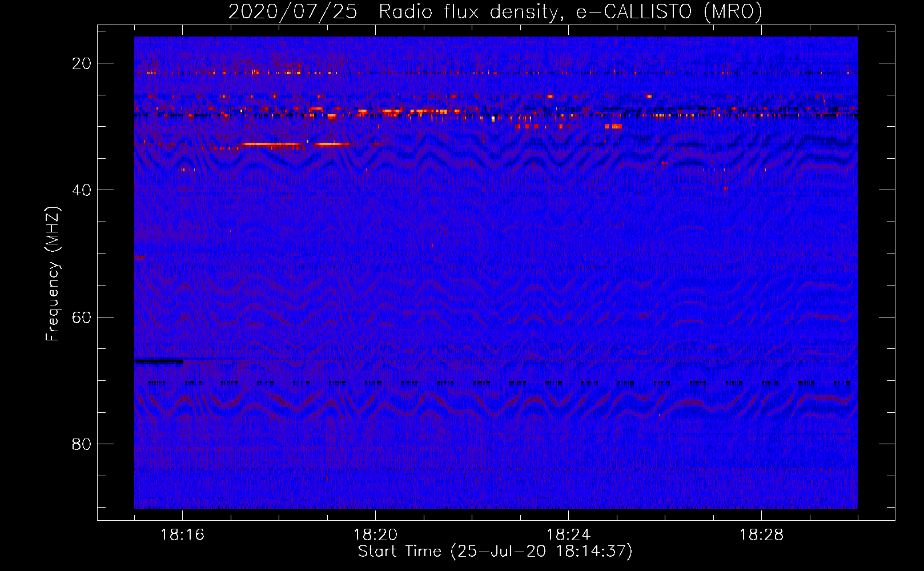Click the '18:20' time tick label
Screen dimensions: 924x571
point(375,535)
